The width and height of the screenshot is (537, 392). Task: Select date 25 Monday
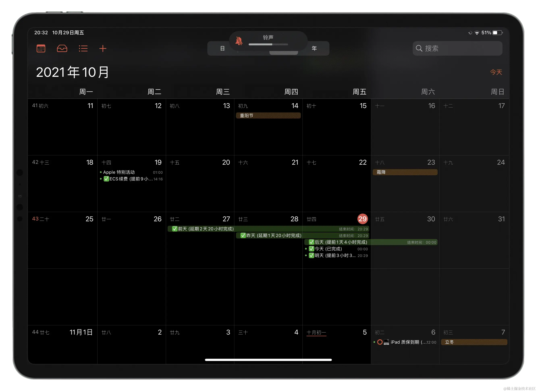pos(89,219)
